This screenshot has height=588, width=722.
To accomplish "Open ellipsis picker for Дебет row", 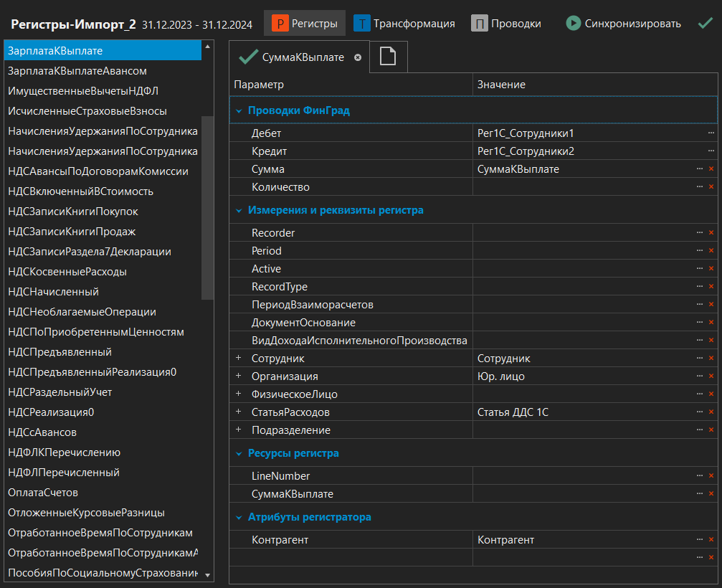I will tap(711, 133).
